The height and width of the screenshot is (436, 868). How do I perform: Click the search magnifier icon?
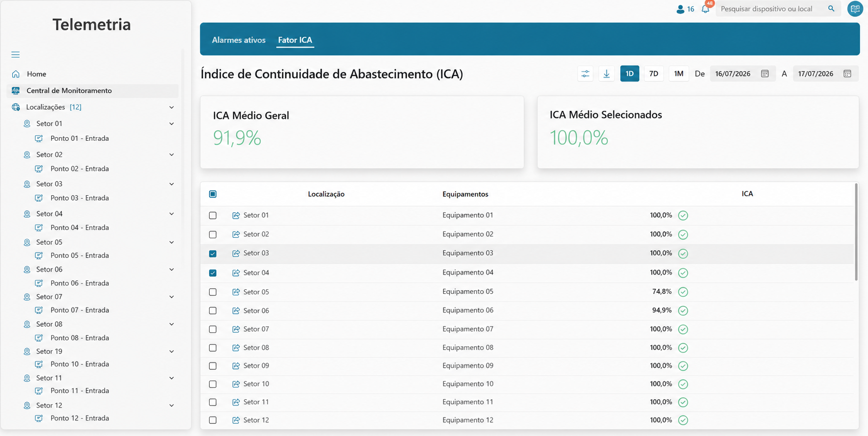click(x=831, y=9)
